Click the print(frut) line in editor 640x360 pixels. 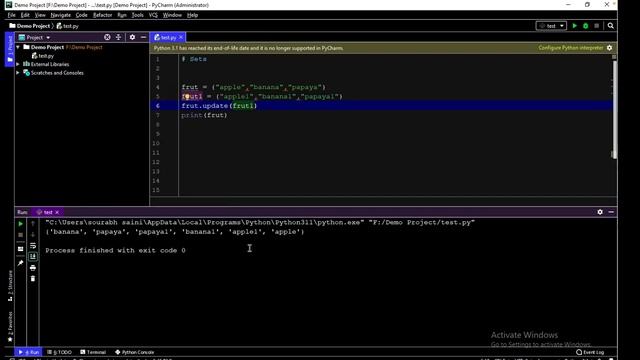click(x=204, y=115)
